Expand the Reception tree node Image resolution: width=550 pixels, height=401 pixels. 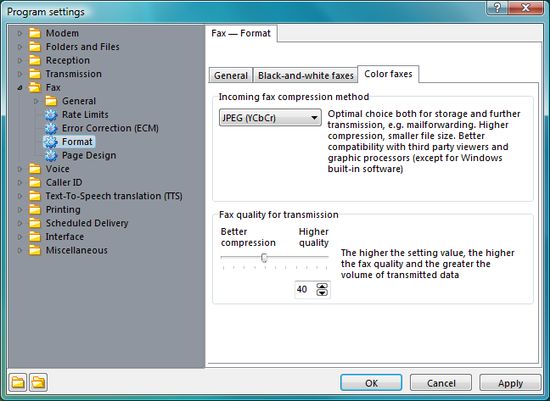coord(20,60)
